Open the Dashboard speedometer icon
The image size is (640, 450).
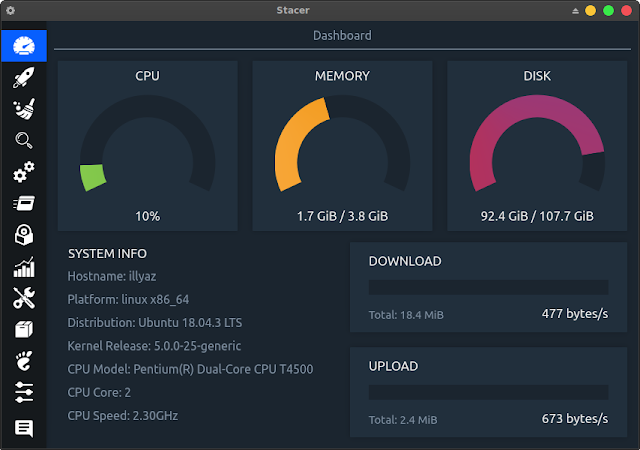tap(24, 46)
